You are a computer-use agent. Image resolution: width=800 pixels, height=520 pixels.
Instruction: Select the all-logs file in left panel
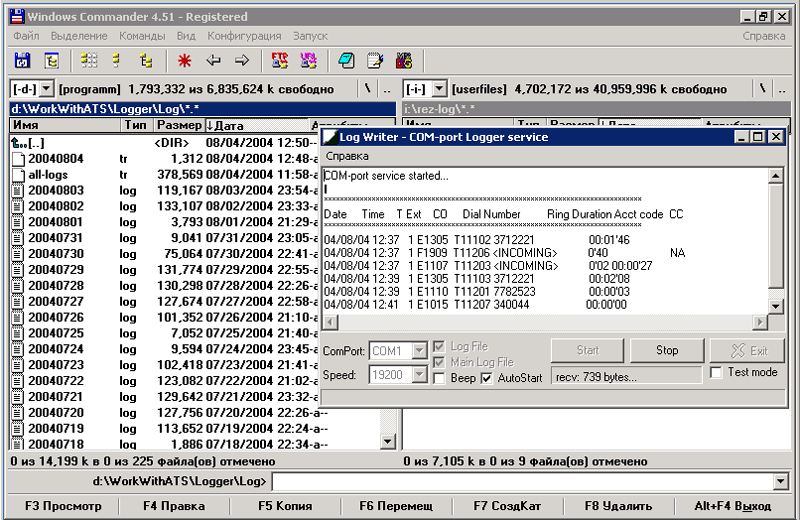click(x=47, y=175)
